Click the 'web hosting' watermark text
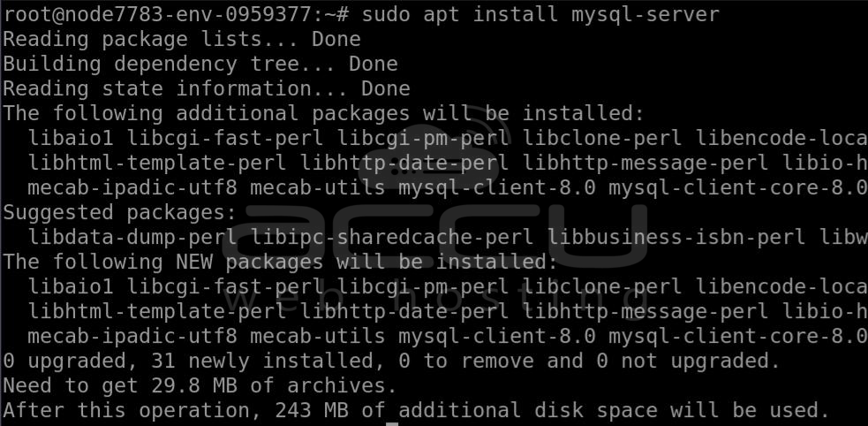The image size is (868, 426). click(x=435, y=298)
